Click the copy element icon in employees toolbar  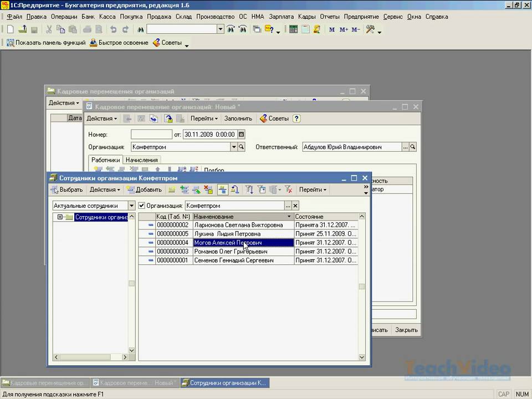point(184,190)
